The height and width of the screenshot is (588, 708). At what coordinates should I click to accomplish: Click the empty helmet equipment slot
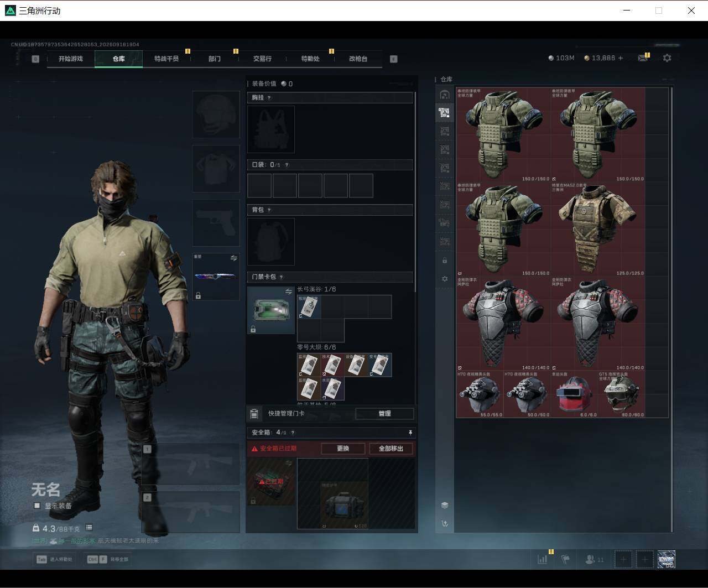(x=216, y=115)
